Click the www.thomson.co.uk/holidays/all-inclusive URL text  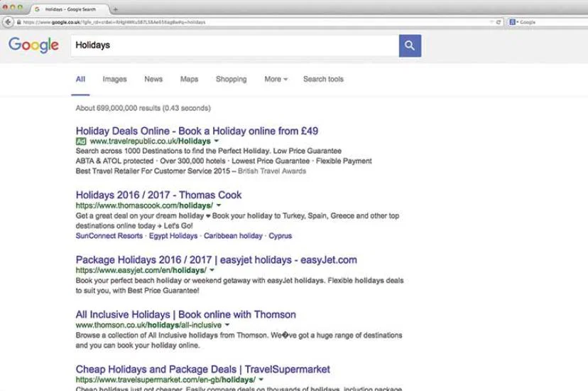click(x=148, y=325)
